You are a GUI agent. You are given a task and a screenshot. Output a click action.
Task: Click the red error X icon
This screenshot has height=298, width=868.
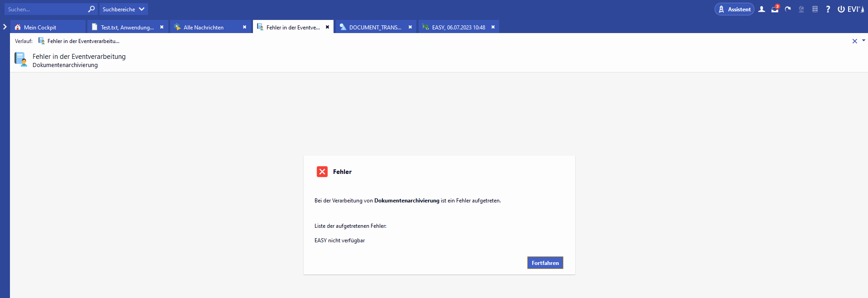tap(322, 172)
